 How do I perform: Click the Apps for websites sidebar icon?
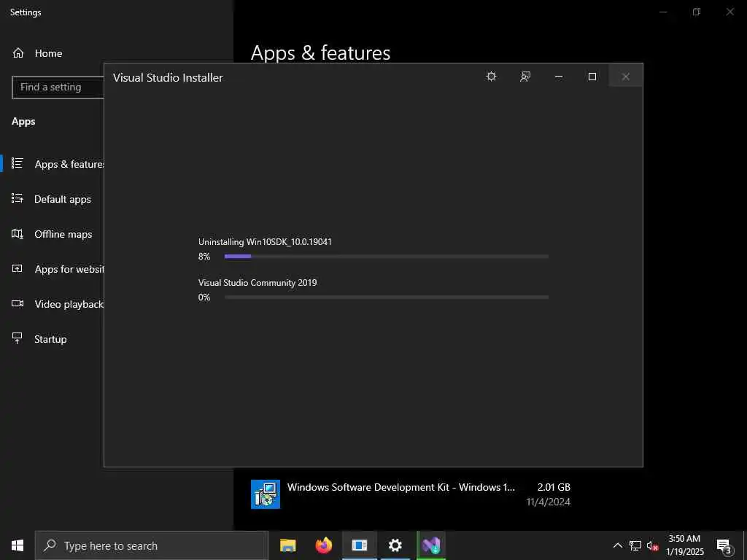(18, 268)
